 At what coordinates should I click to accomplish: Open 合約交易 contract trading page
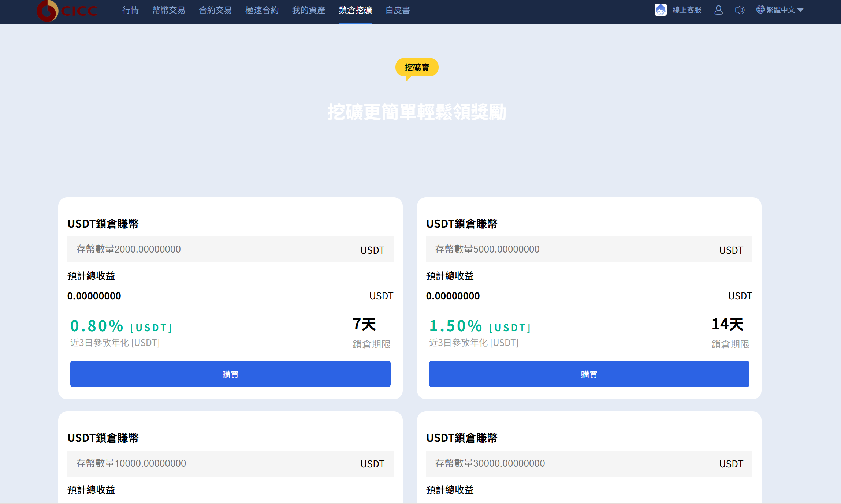point(215,10)
